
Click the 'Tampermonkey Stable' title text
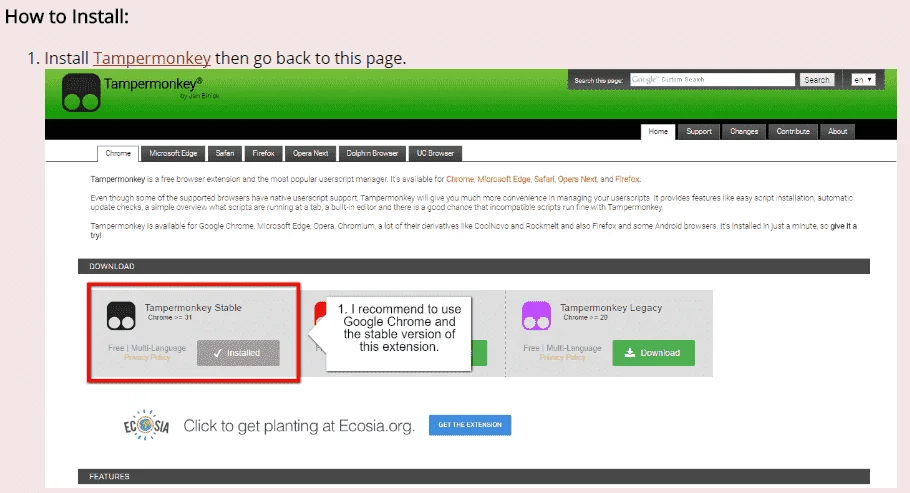click(x=193, y=308)
